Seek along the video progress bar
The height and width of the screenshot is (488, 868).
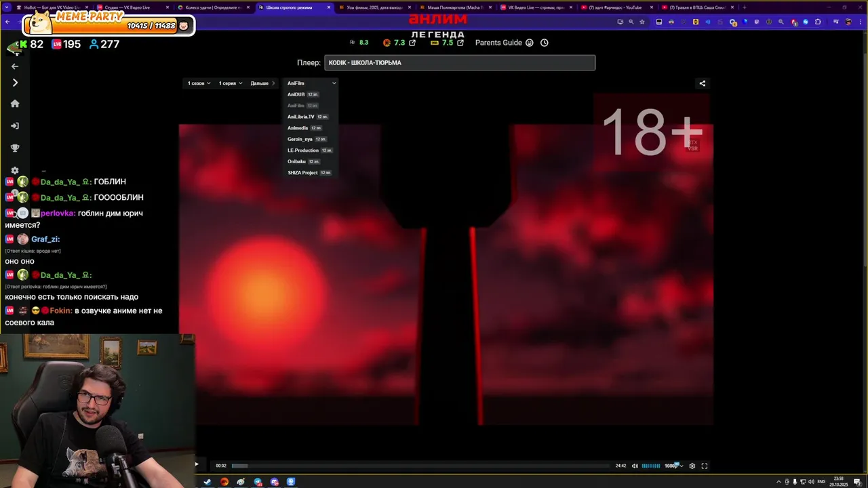420,466
